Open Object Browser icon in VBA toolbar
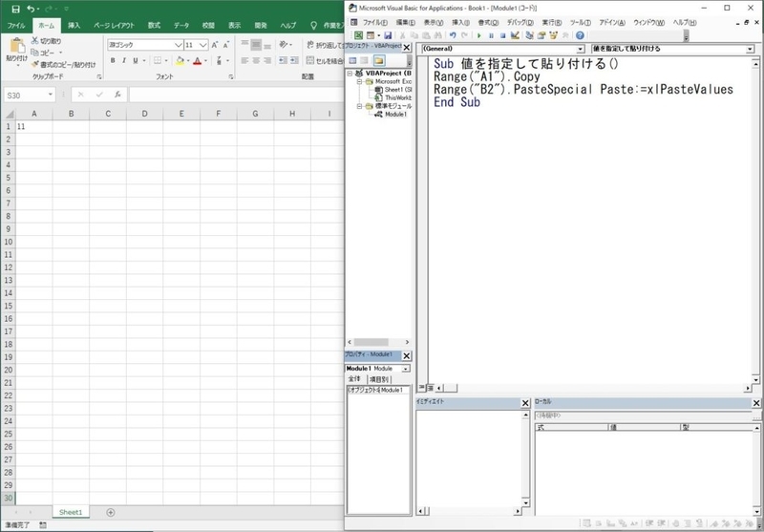 click(554, 35)
